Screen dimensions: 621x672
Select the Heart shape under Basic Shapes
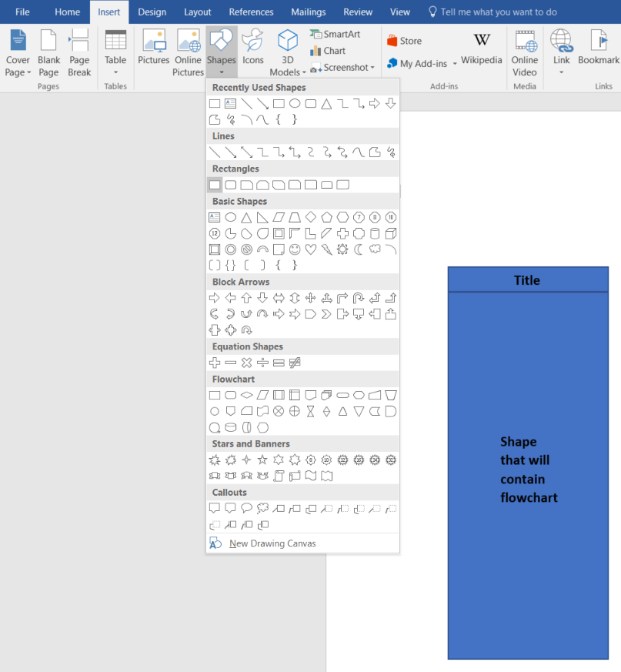coord(311,249)
